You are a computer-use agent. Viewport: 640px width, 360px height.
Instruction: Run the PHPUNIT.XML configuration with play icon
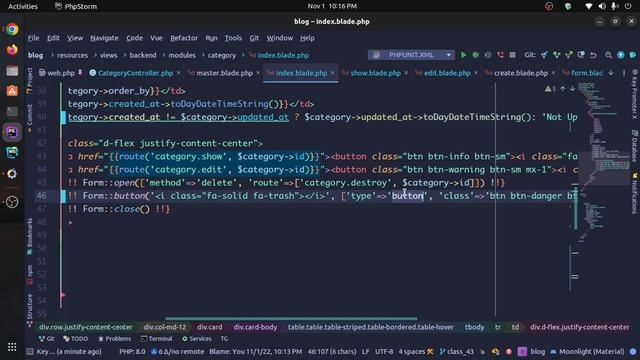(x=463, y=55)
